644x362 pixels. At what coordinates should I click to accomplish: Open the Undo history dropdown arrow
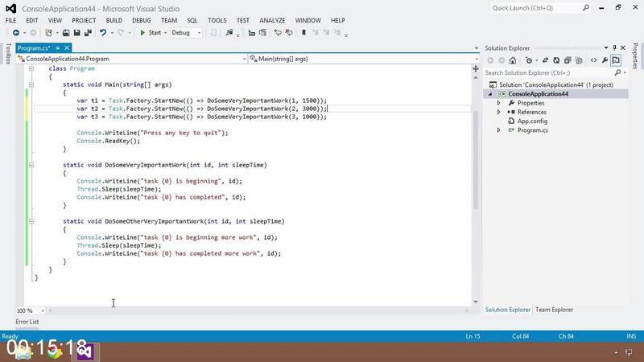click(x=112, y=33)
